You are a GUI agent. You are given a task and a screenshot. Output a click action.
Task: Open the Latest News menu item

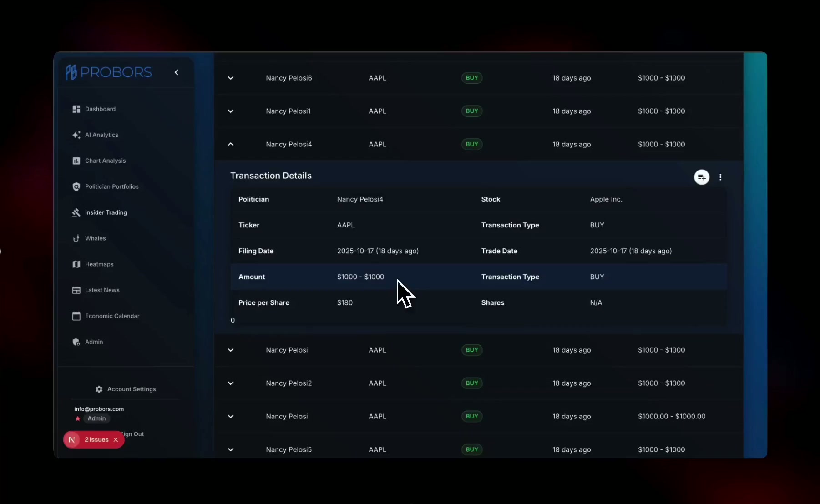tap(102, 290)
